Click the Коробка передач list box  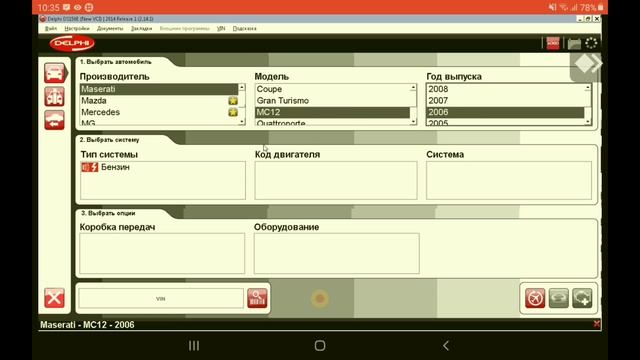[162, 253]
